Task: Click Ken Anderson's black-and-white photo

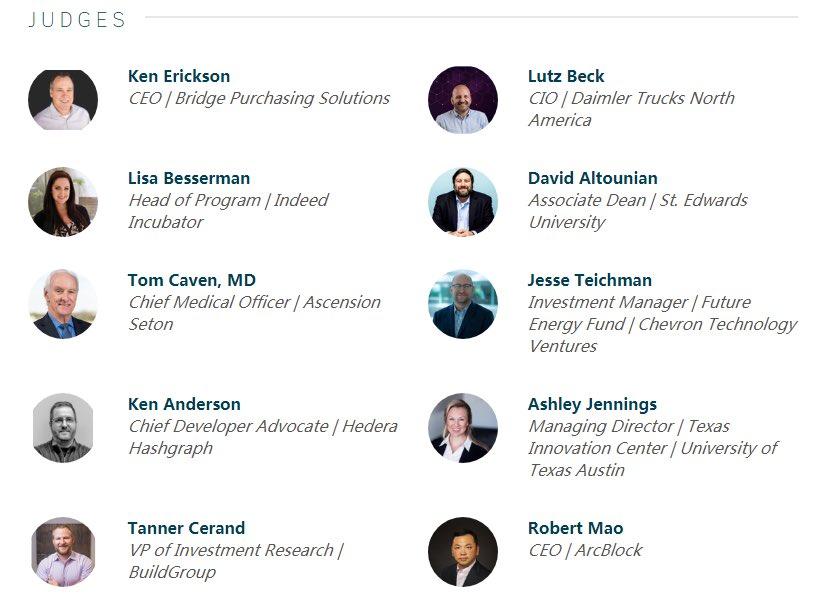Action: [63, 428]
